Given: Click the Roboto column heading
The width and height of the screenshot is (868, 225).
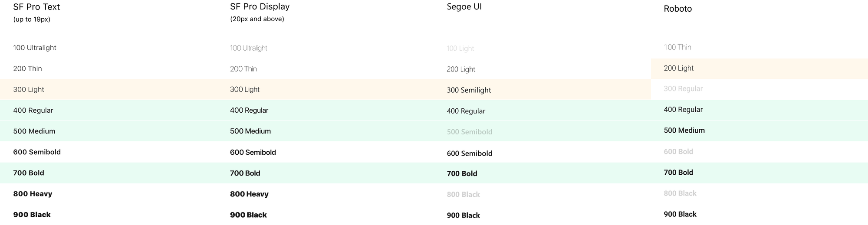Looking at the screenshot, I should click(x=677, y=9).
